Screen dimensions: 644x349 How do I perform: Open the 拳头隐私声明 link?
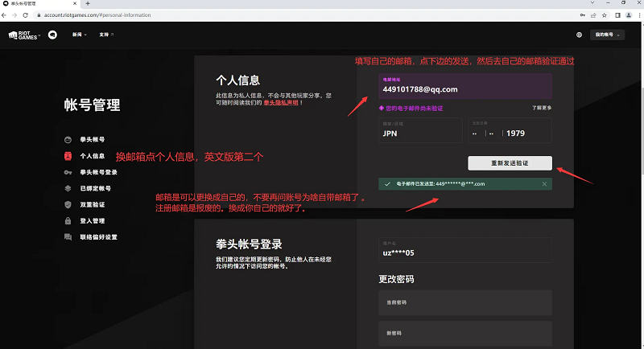pyautogui.click(x=281, y=103)
